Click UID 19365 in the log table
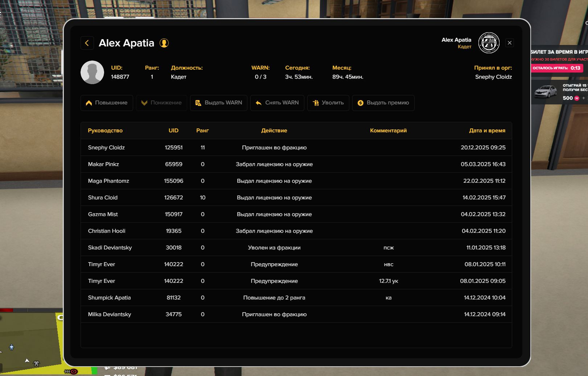Image resolution: width=588 pixels, height=376 pixels. tap(174, 231)
